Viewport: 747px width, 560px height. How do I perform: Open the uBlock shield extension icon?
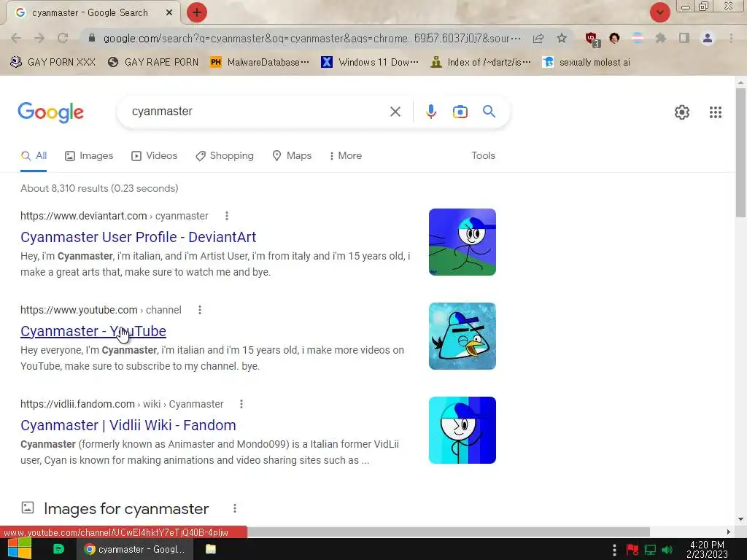[x=592, y=39]
